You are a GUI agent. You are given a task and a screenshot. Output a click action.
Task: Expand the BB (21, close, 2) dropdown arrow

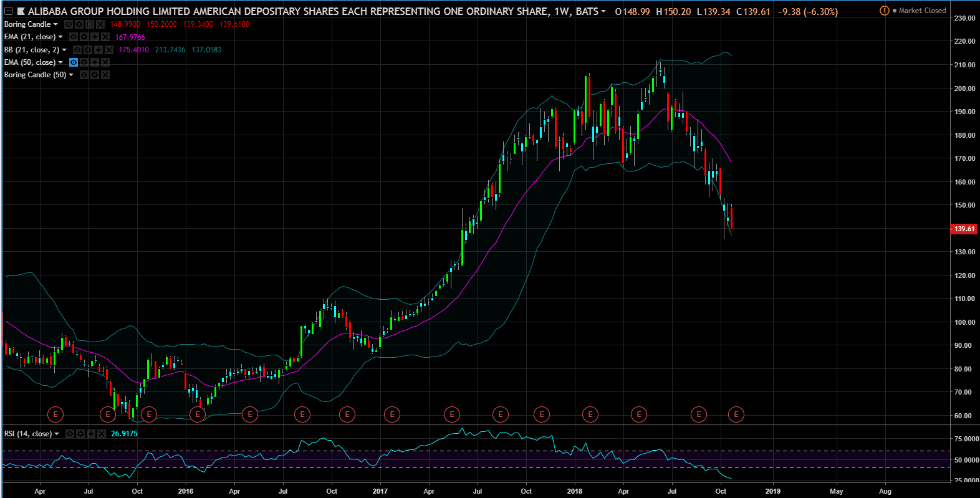click(x=64, y=50)
